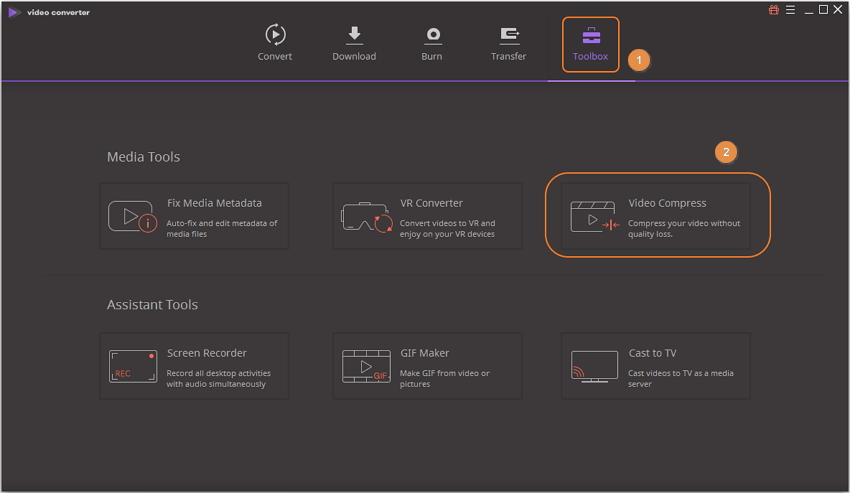Click the Screen Recorder REC icon

pyautogui.click(x=133, y=366)
